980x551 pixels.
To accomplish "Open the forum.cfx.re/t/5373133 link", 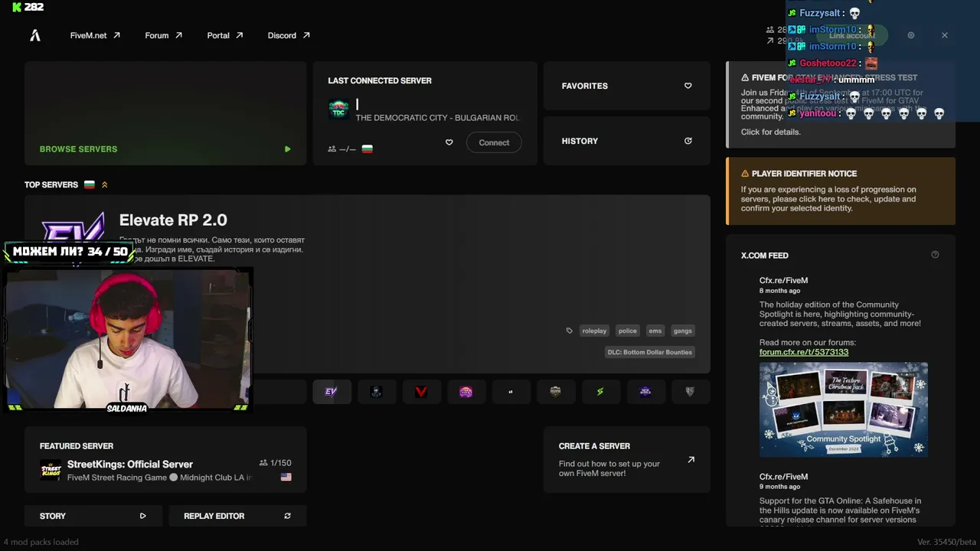I will coord(804,352).
